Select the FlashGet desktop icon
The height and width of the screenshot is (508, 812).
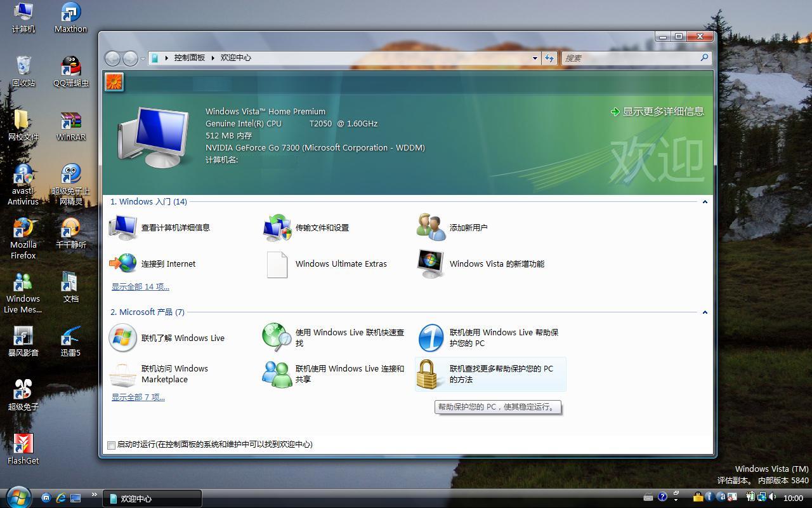coord(23,449)
